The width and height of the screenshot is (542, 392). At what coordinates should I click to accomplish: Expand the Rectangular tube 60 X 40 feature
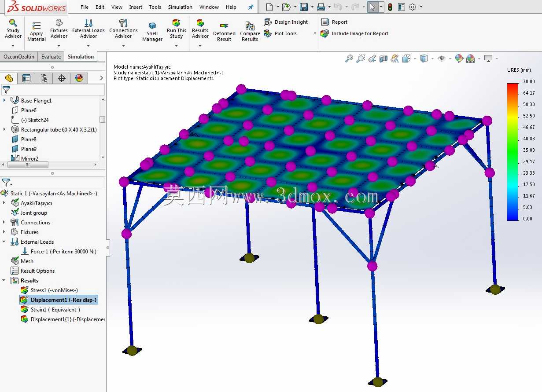[x=4, y=129]
